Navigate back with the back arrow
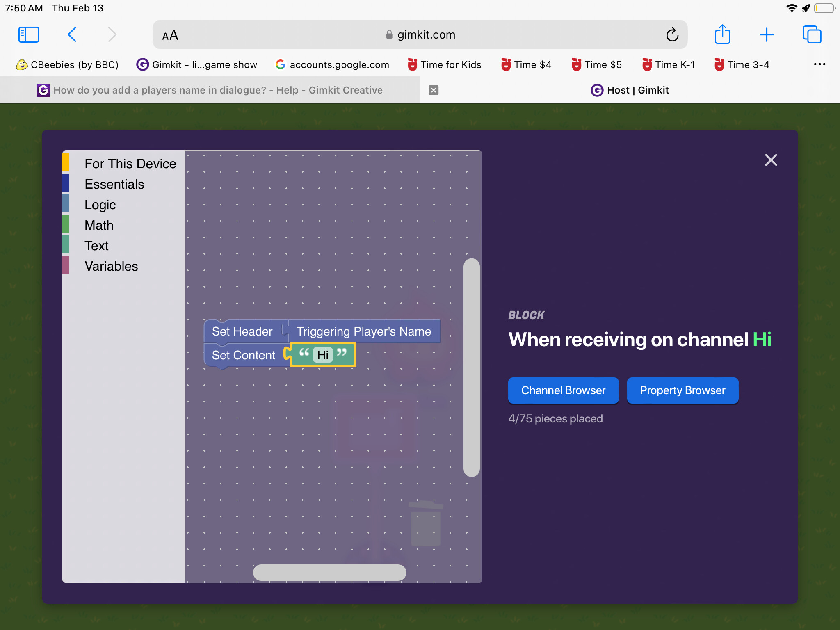Screen dimensions: 840x630 point(72,34)
